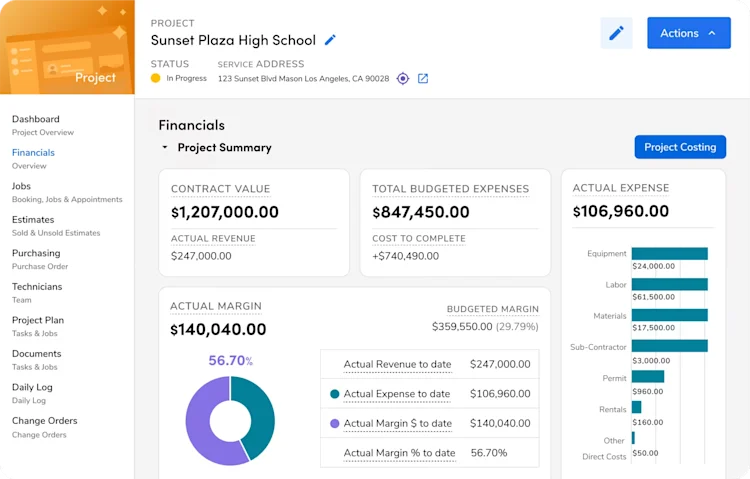Open the Actions dropdown button

coord(689,33)
